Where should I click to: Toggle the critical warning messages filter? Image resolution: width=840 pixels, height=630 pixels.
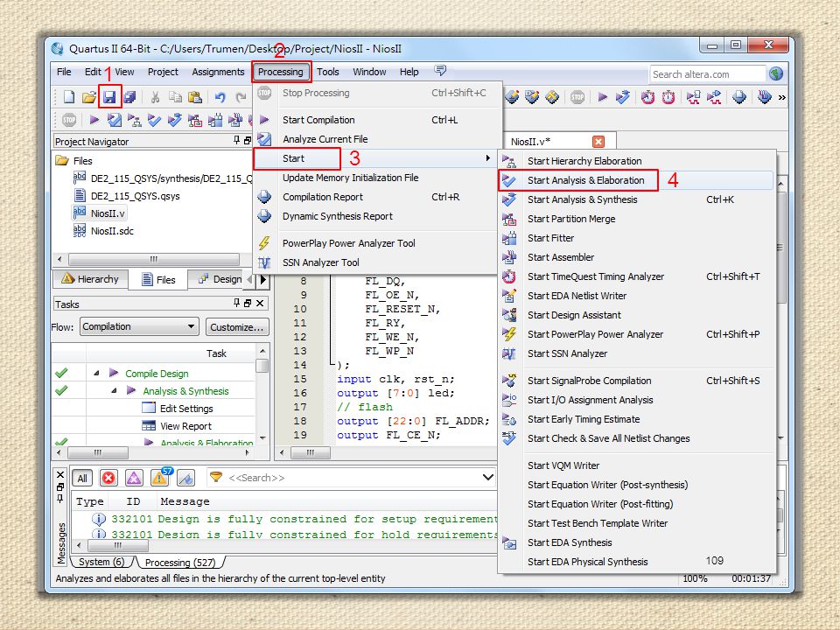coord(134,478)
